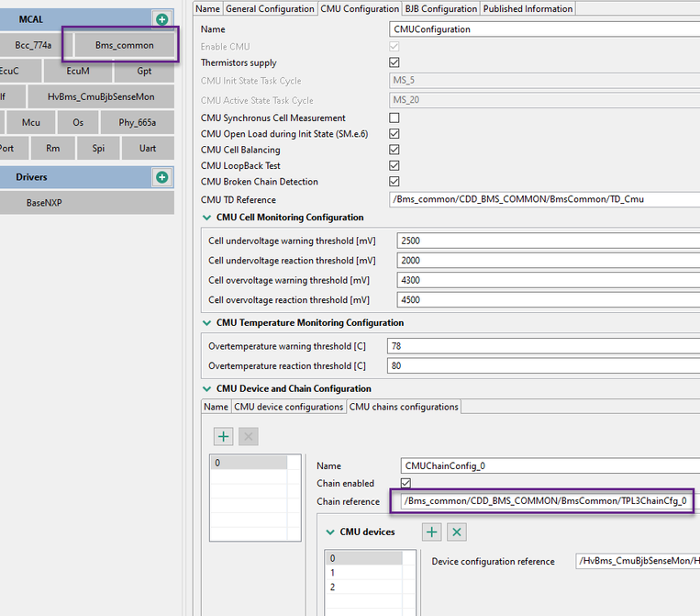The height and width of the screenshot is (616, 700).
Task: Collapse CMU Temperature Monitoring Configuration section
Action: tap(206, 322)
